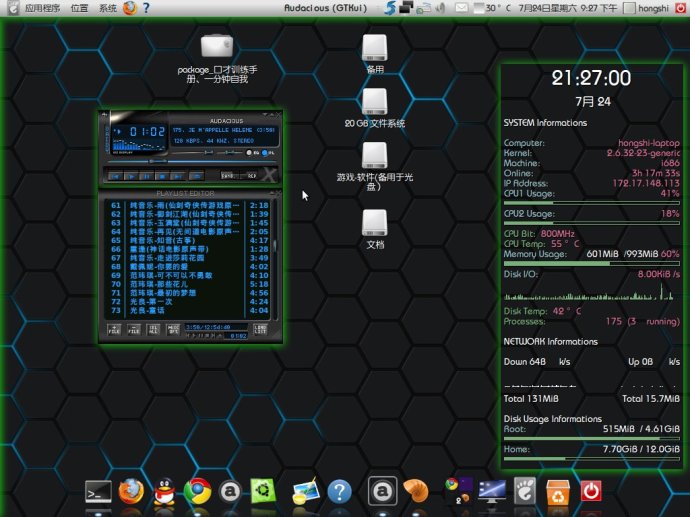Toggle the repeat button in Audacious
Screen dimensions: 690x517
pos(251,176)
